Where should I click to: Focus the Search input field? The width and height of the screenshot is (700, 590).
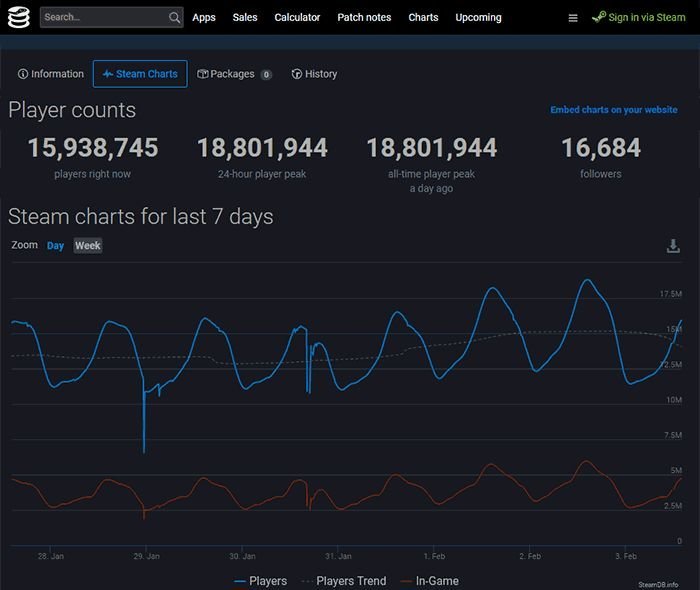click(112, 17)
